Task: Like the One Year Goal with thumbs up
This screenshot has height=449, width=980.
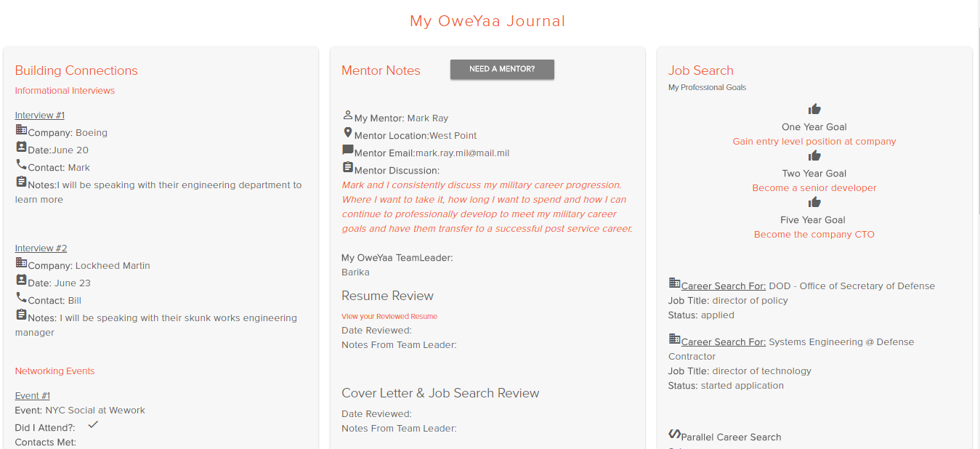Action: pos(814,108)
